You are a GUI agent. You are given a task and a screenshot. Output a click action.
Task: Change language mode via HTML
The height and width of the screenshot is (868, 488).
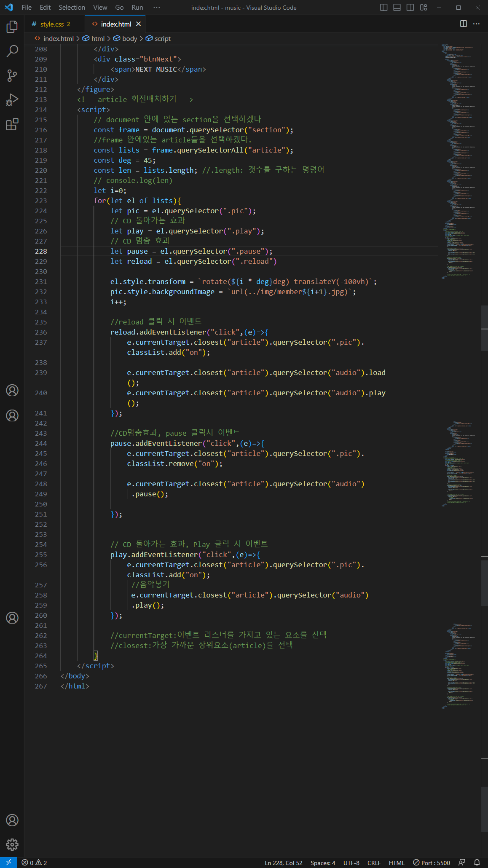click(397, 863)
